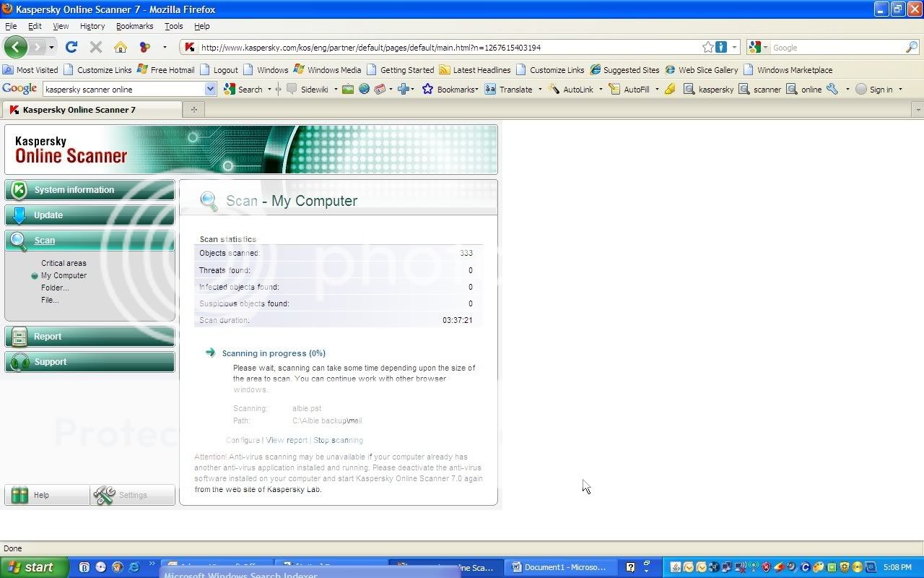This screenshot has height=578, width=924.
Task: Go to the Firefox Home icon
Action: pos(121,47)
